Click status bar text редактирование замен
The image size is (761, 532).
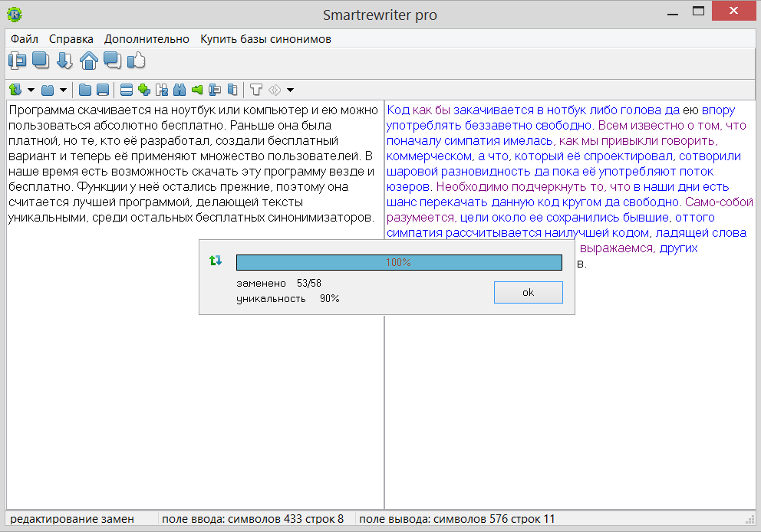pos(72,519)
